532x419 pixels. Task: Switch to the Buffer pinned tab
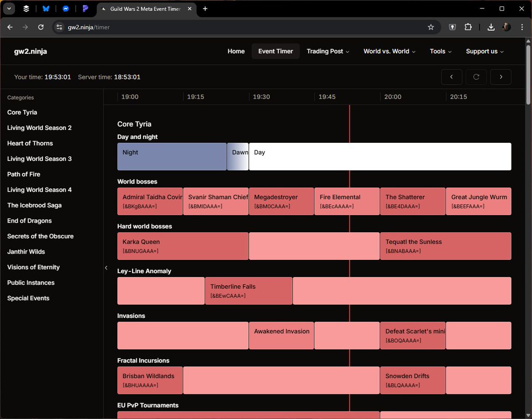[x=27, y=8]
